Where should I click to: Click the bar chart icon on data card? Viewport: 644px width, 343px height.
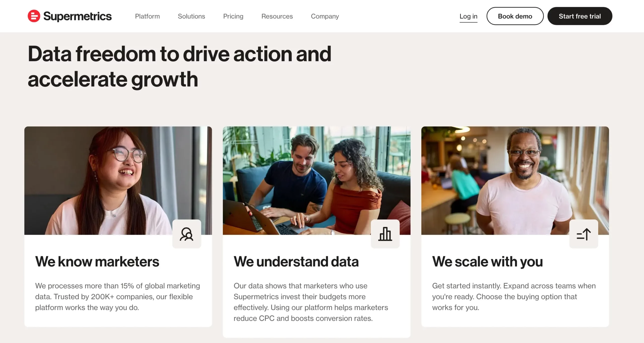385,234
